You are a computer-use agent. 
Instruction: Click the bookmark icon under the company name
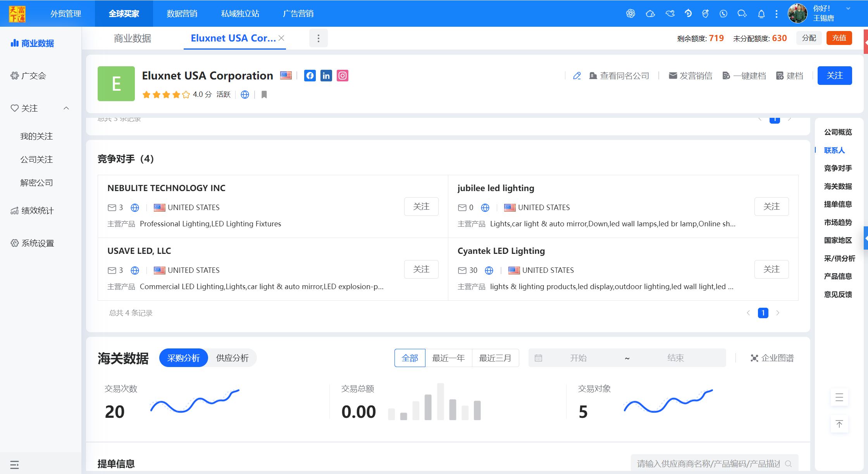[264, 95]
